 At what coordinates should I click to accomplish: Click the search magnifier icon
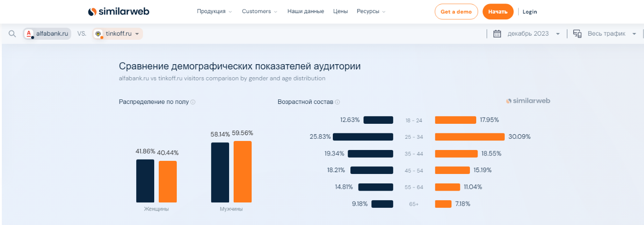tap(13, 34)
